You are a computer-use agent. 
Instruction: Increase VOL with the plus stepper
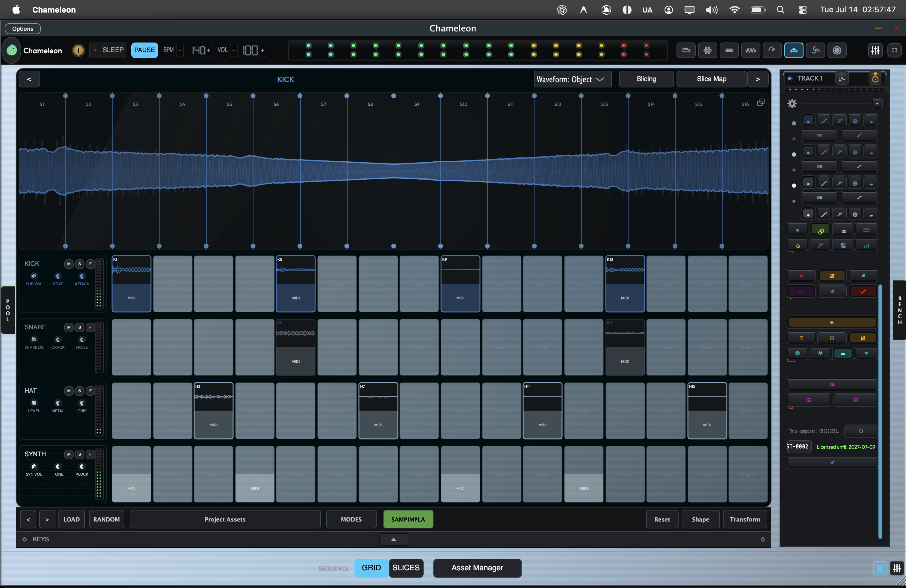click(x=262, y=50)
